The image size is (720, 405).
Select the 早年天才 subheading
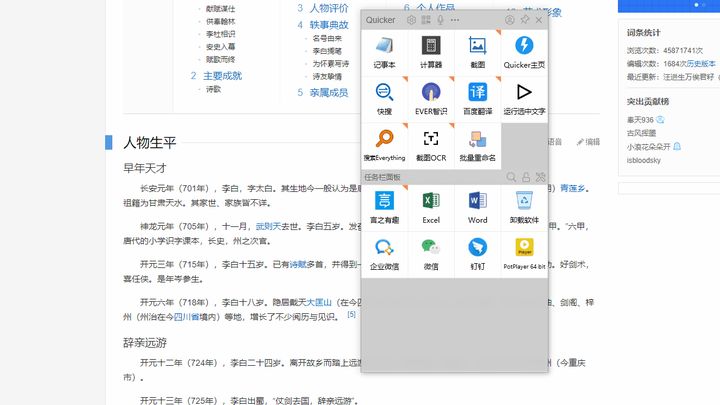(x=145, y=168)
